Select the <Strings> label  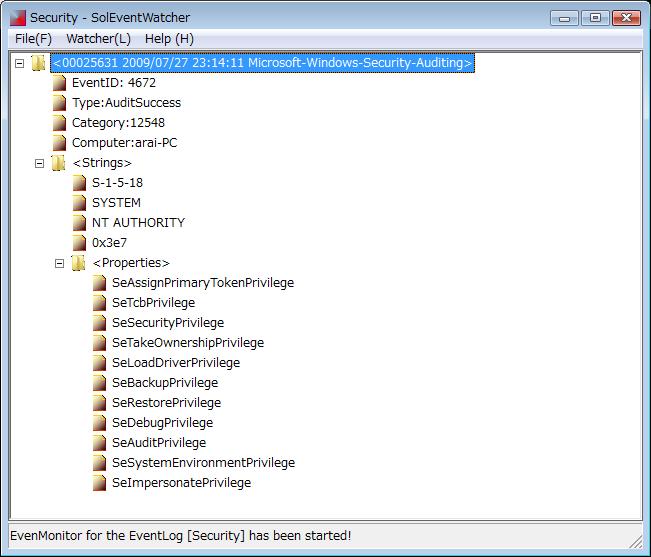point(102,163)
